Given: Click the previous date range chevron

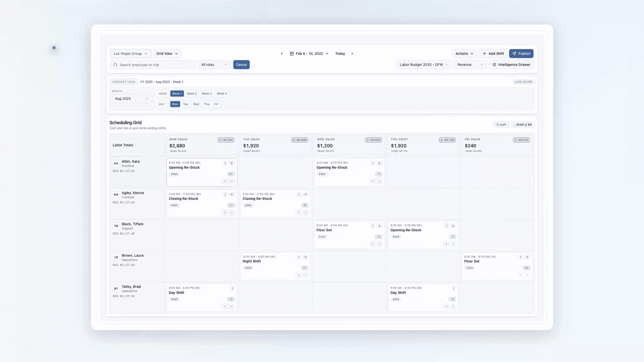Looking at the screenshot, I should tap(282, 54).
